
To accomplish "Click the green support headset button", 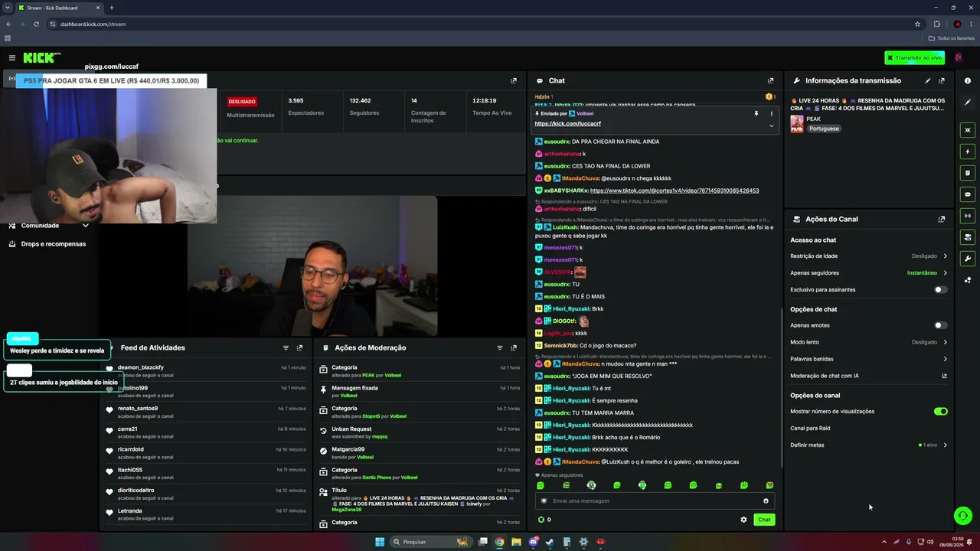I will click(x=963, y=516).
